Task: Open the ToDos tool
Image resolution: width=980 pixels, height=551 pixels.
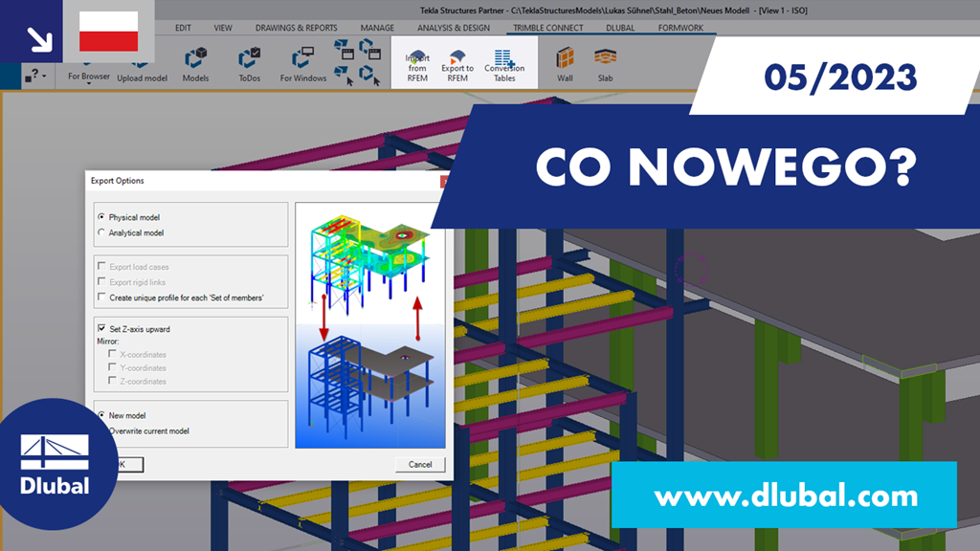Action: (x=250, y=64)
